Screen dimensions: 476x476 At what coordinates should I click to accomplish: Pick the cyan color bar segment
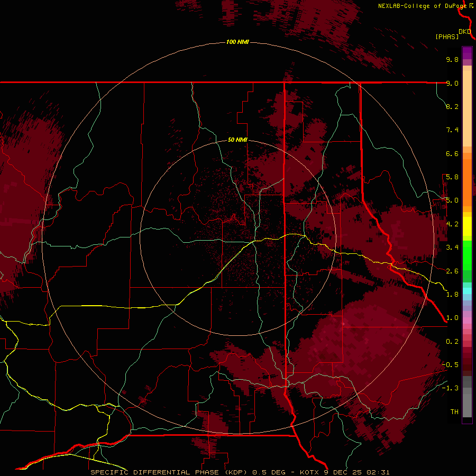pyautogui.click(x=467, y=290)
